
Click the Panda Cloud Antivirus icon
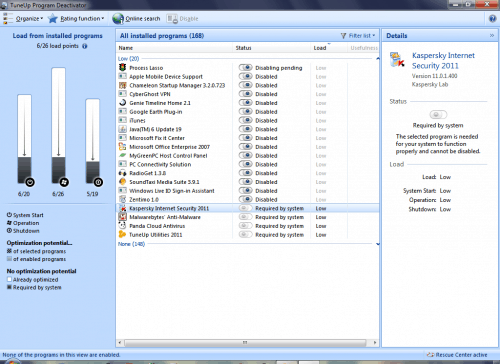click(x=122, y=226)
